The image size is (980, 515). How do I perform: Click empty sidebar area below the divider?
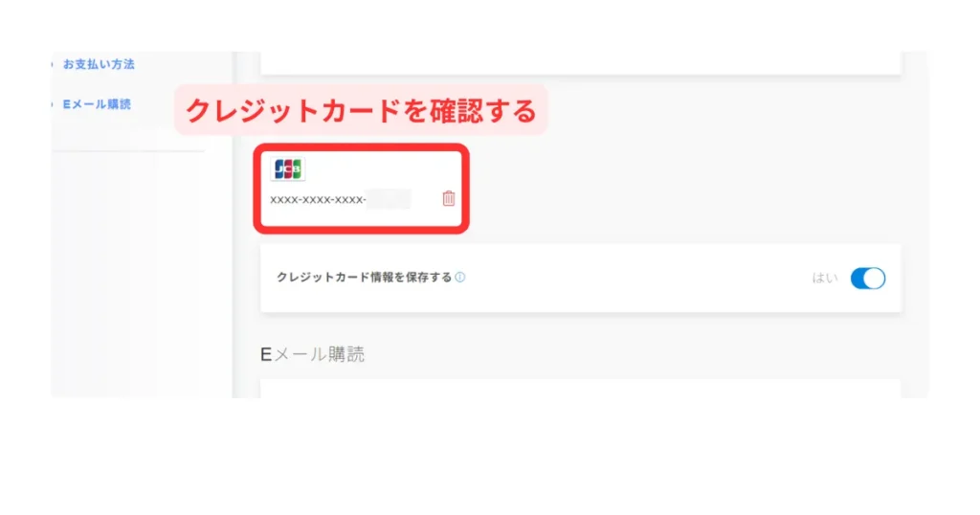coord(142,275)
